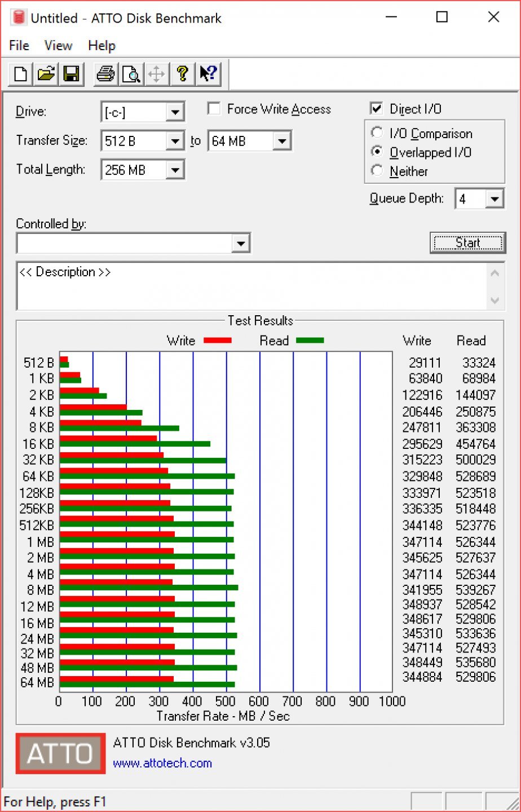521x812 pixels.
Task: Choose the Neither radio option
Action: tap(377, 170)
